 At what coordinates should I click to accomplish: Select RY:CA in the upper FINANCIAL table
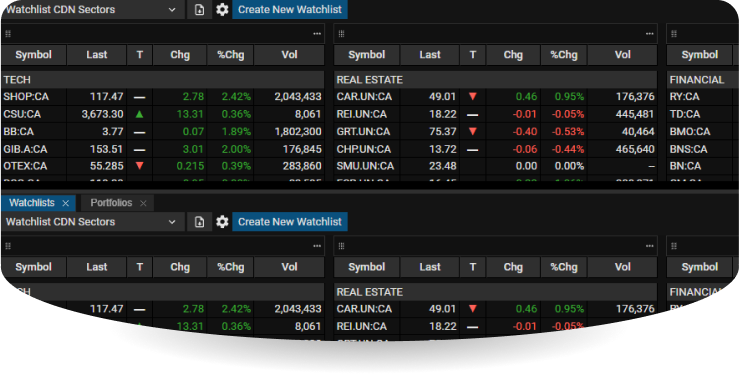pyautogui.click(x=684, y=97)
